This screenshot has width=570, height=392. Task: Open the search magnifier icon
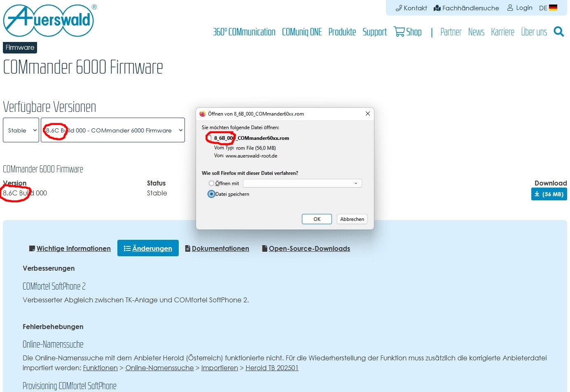coord(558,32)
